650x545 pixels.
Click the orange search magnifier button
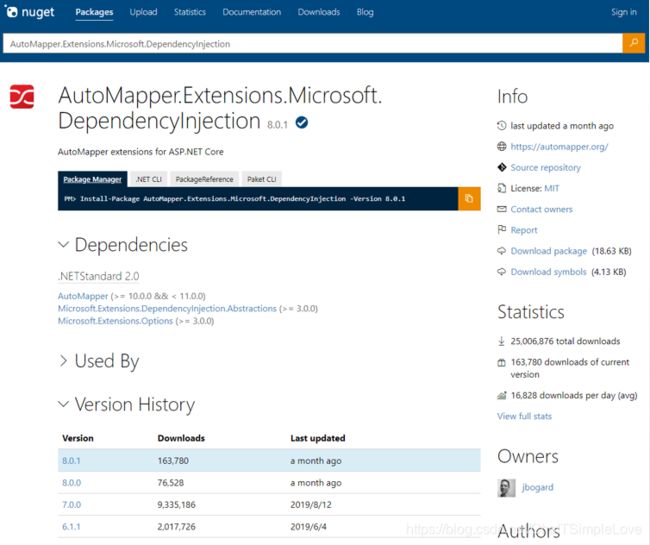click(x=633, y=43)
